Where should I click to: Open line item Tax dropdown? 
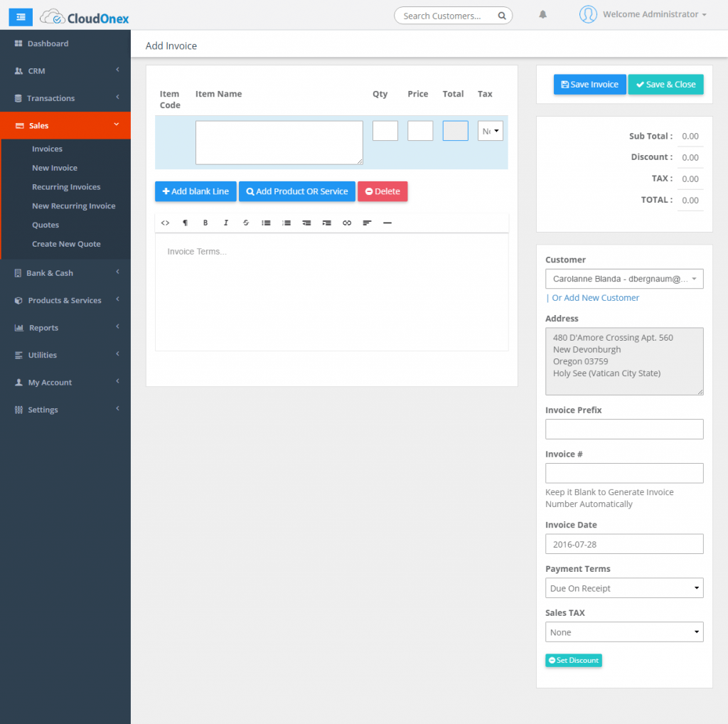coord(490,131)
